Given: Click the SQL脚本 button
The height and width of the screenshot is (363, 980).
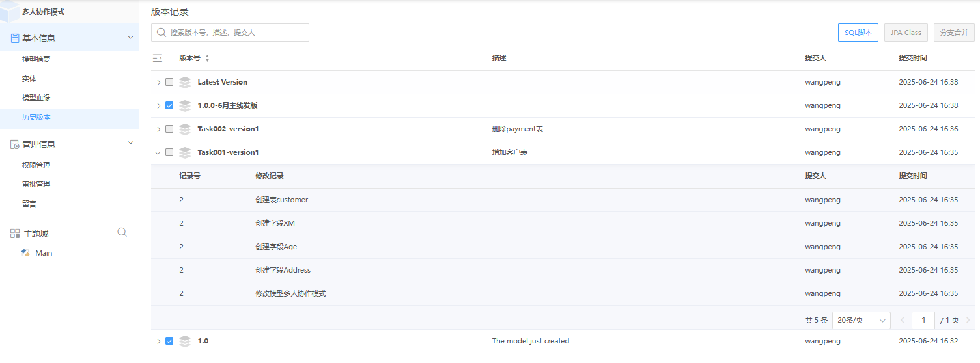Looking at the screenshot, I should coord(858,33).
